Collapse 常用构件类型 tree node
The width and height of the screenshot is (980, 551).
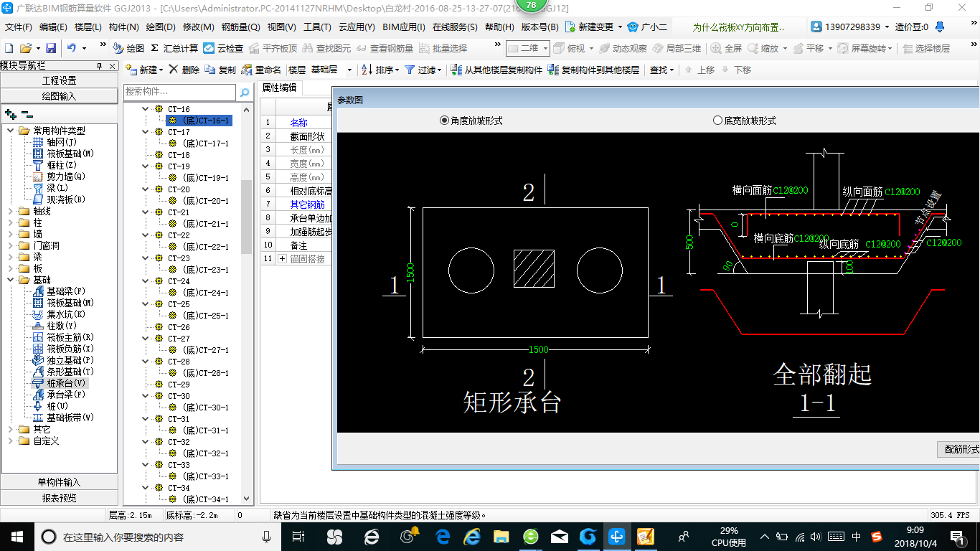point(11,131)
